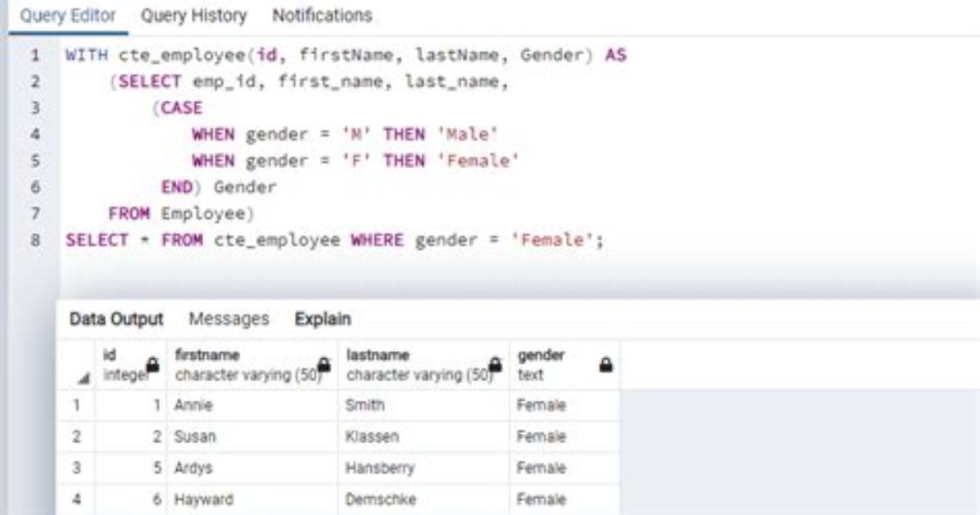Select the Data Output tab

[x=116, y=319]
